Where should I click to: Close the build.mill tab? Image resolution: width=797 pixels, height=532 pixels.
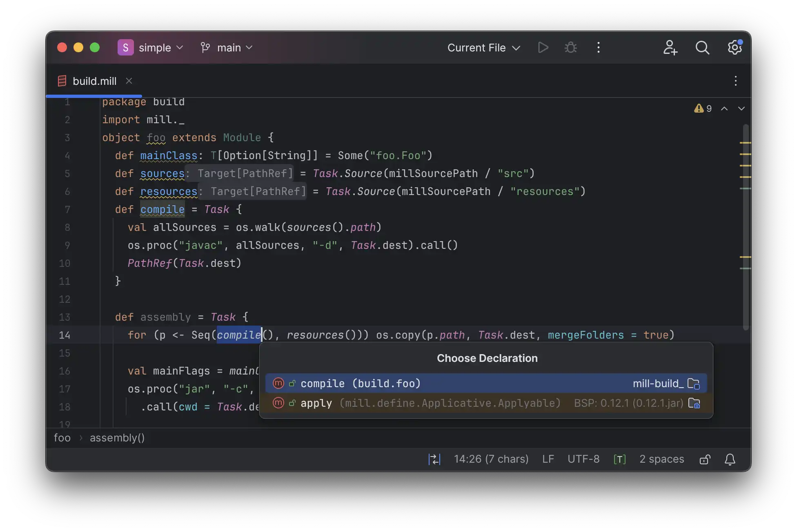[129, 81]
